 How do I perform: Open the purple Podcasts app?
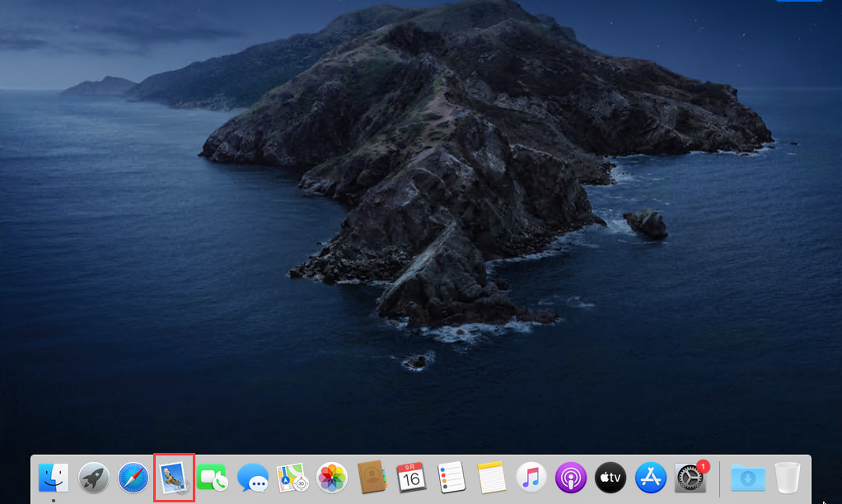point(570,477)
